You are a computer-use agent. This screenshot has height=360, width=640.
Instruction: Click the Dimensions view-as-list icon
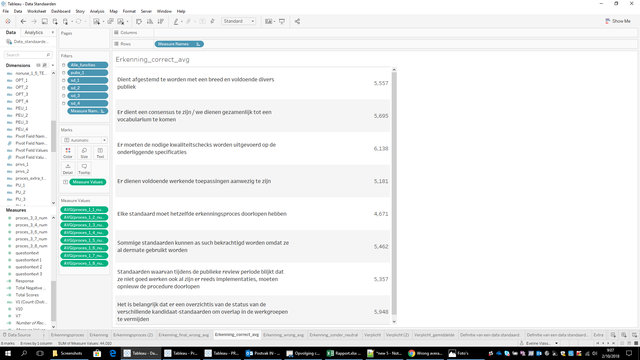click(38, 65)
